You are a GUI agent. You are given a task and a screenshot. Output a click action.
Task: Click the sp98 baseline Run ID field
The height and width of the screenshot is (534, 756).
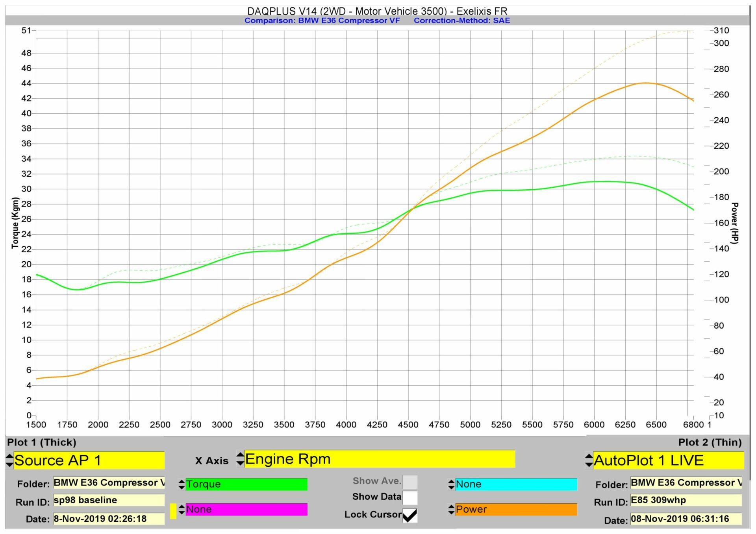click(108, 500)
